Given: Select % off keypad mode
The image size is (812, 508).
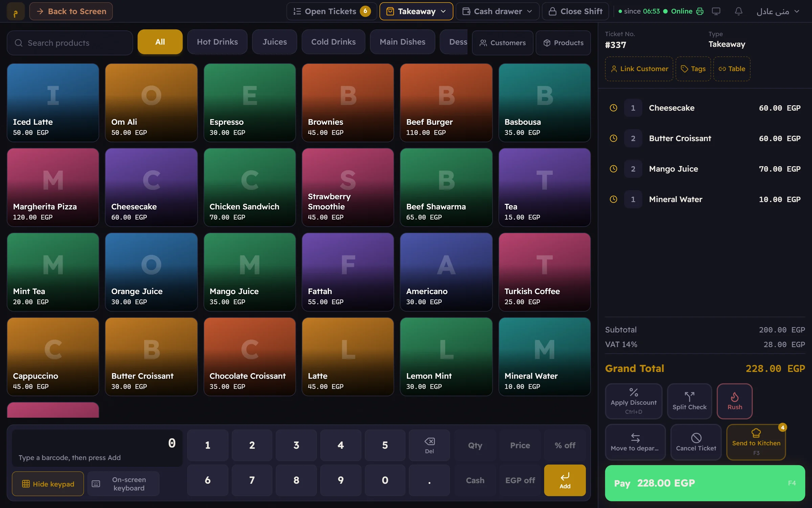Looking at the screenshot, I should point(565,445).
